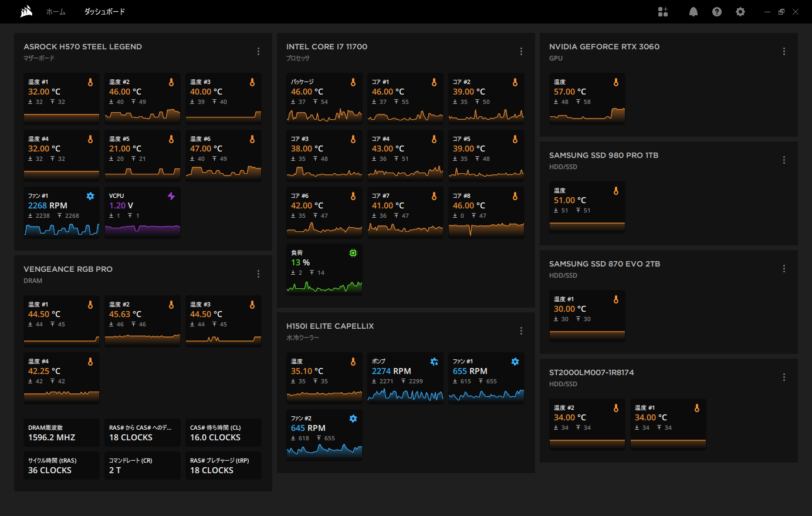The image size is (812, 516).
Task: Click the コア #7 41.00 °C value
Action: tap(388, 205)
